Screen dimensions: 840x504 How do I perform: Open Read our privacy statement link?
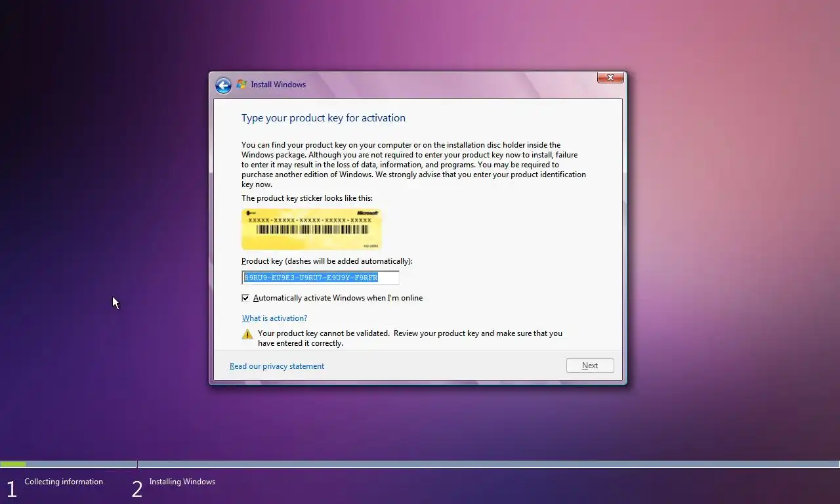[x=277, y=366]
